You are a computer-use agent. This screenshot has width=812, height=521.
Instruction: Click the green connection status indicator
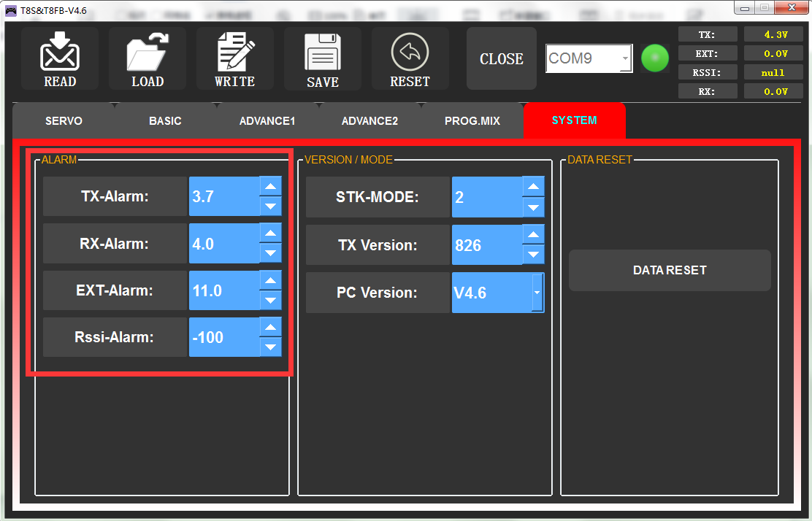click(655, 58)
